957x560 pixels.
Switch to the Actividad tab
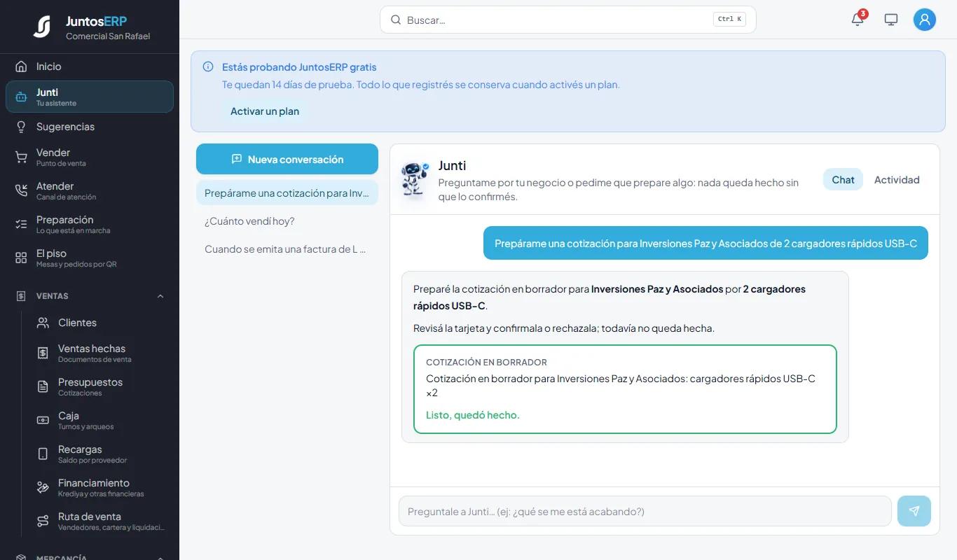[897, 179]
